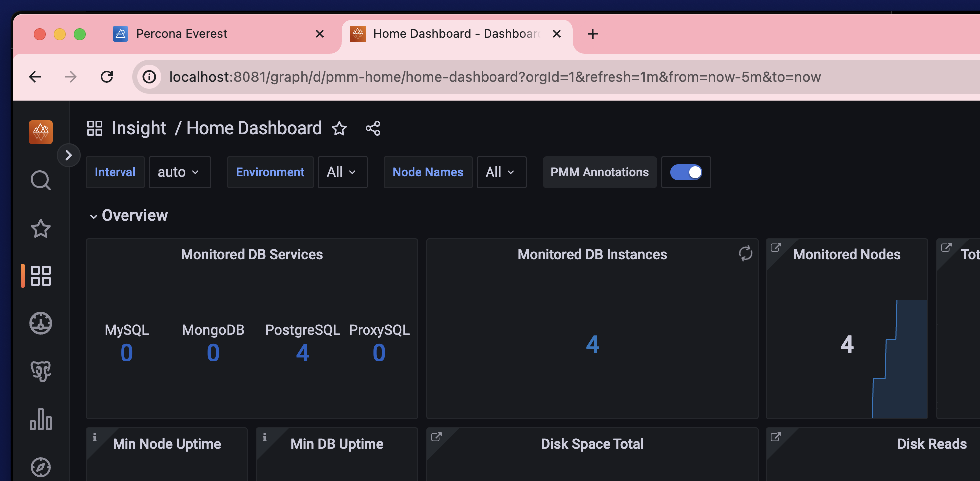Open Explore via the compass sidebar icon
Image resolution: width=980 pixels, height=481 pixels.
pyautogui.click(x=40, y=467)
